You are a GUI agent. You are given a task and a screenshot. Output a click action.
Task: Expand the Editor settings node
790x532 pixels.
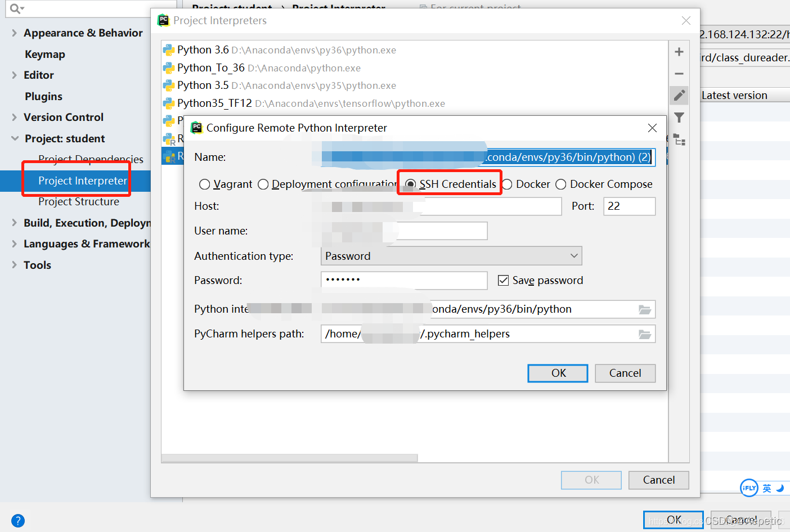coord(14,75)
